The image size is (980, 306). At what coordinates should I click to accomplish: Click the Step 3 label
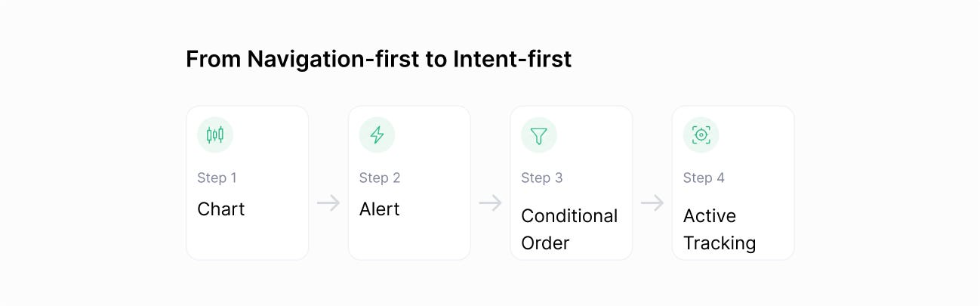click(541, 178)
